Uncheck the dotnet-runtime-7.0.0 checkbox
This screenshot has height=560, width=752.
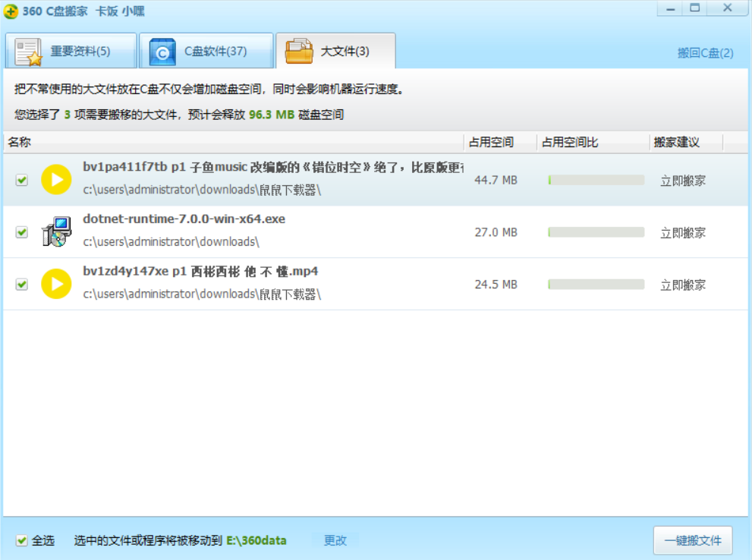[x=21, y=232]
